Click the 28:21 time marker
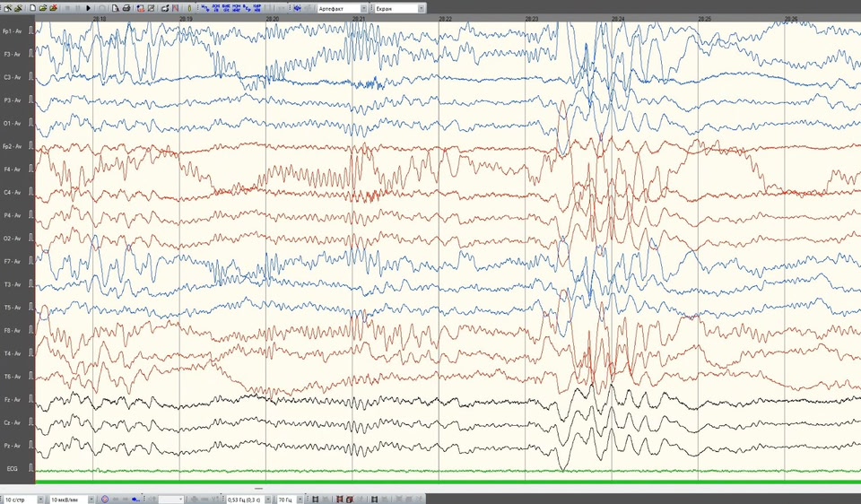This screenshot has height=504, width=861. click(x=359, y=19)
